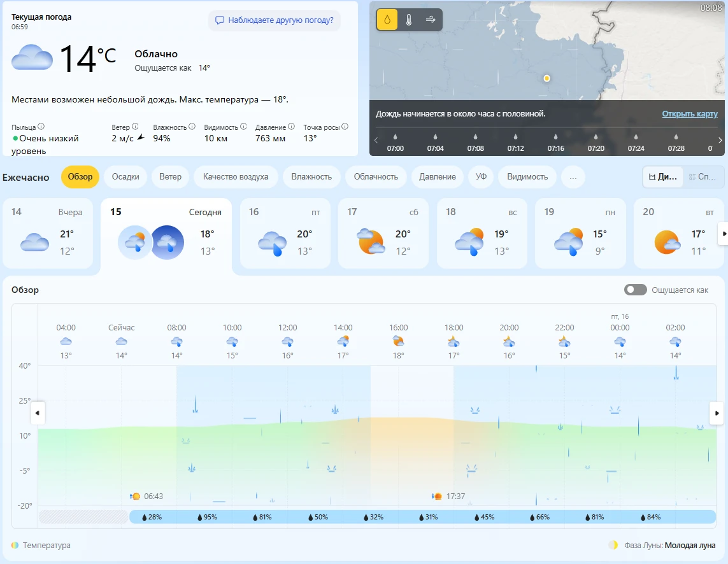Click the 16:00 hourly weather icon
728x564 pixels.
point(398,342)
